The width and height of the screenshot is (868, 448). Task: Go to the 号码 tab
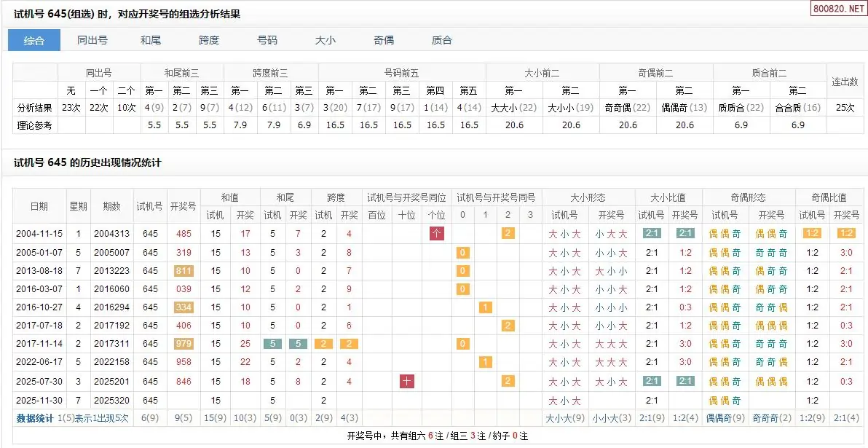267,40
